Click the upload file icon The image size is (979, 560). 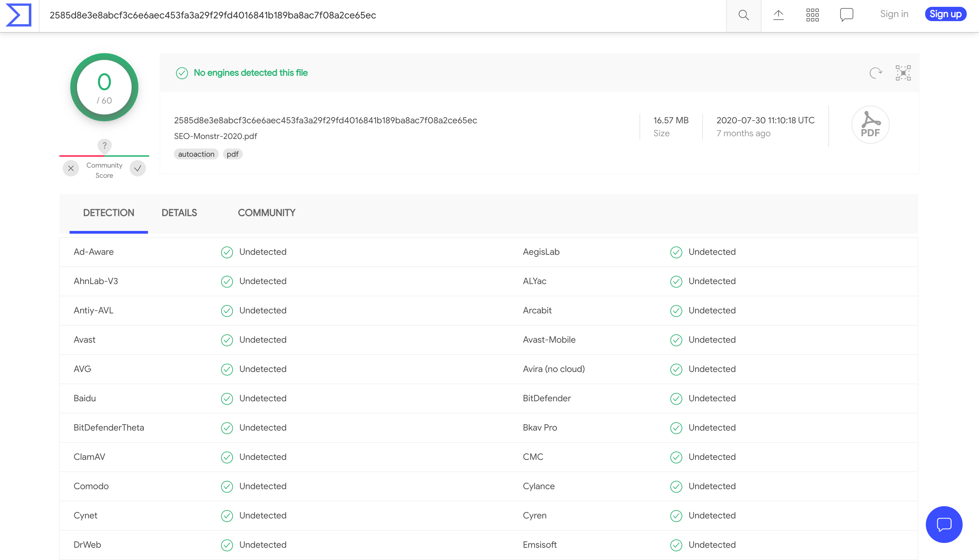coord(779,15)
